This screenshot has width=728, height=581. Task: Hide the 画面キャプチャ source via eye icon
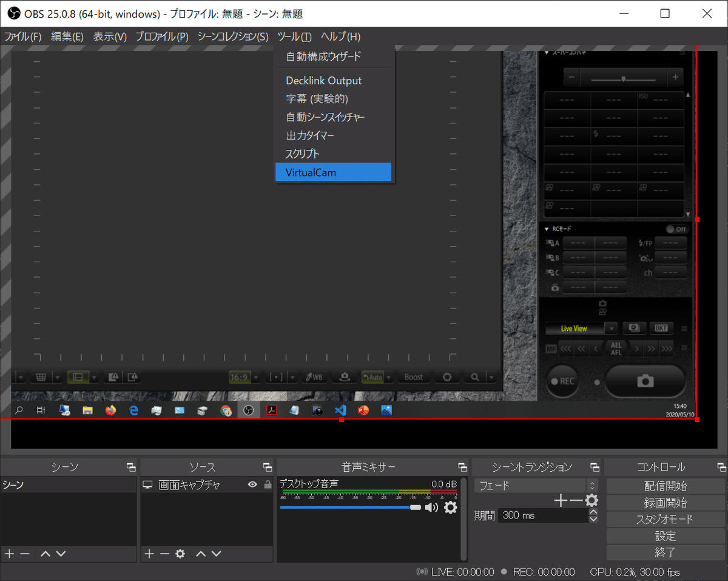click(252, 484)
